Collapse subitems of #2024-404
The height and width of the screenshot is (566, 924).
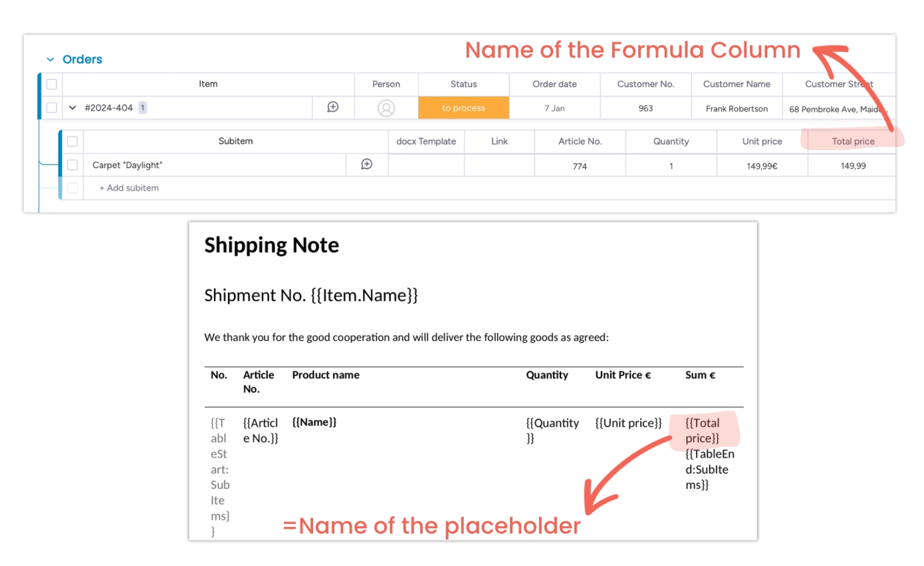coord(72,108)
